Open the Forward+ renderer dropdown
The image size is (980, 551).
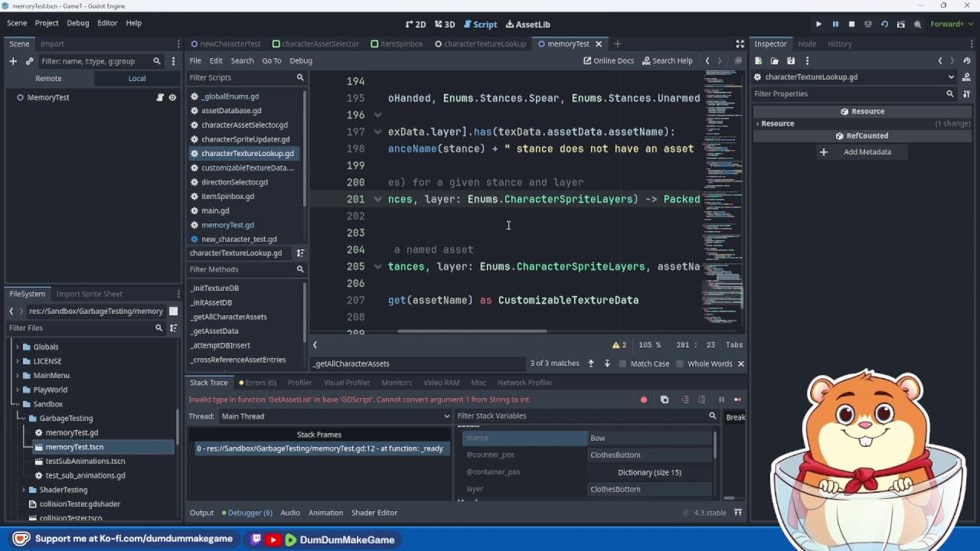point(952,24)
